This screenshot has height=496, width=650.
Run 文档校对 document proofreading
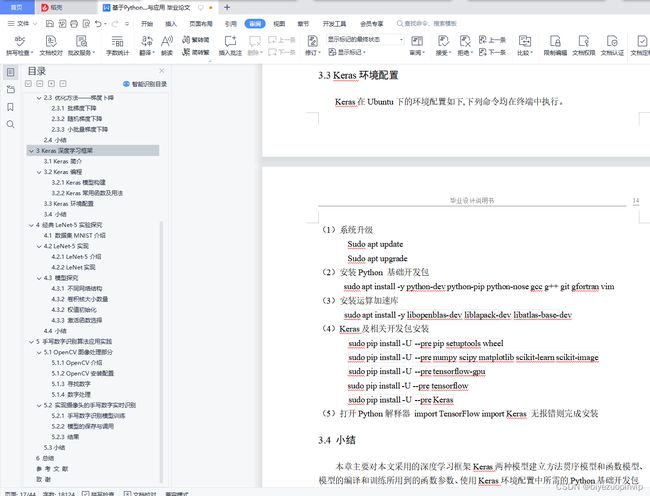51,45
